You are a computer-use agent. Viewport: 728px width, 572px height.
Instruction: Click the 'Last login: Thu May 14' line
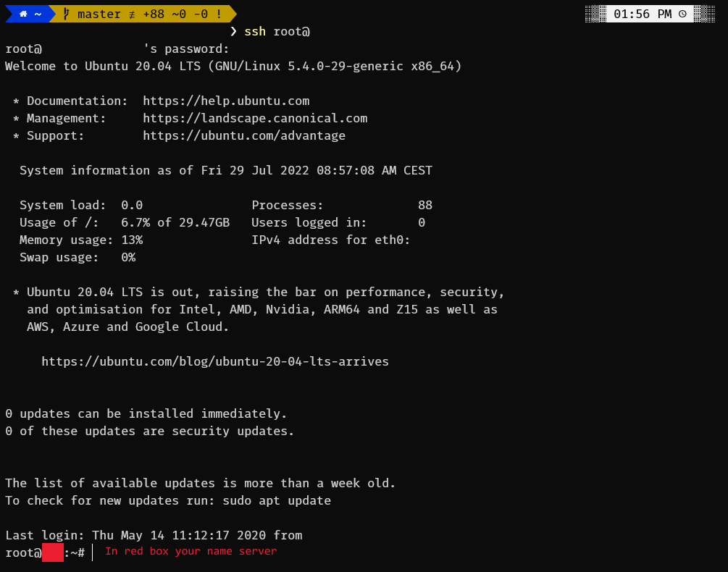tap(154, 535)
